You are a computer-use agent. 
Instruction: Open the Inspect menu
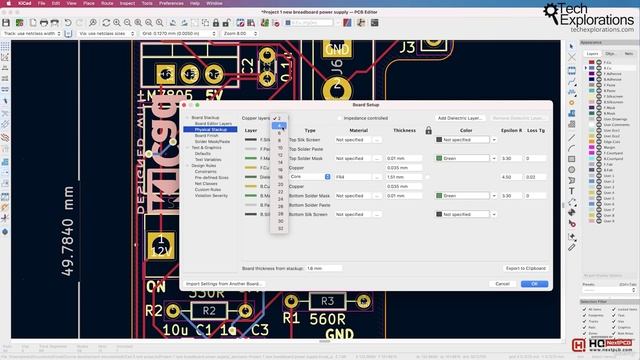pyautogui.click(x=127, y=3)
